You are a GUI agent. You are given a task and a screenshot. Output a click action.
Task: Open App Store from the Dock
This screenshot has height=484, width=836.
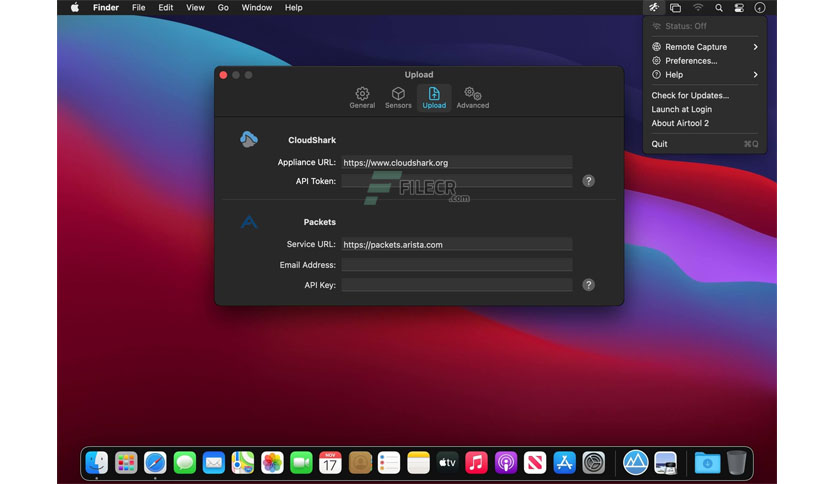[x=564, y=463]
